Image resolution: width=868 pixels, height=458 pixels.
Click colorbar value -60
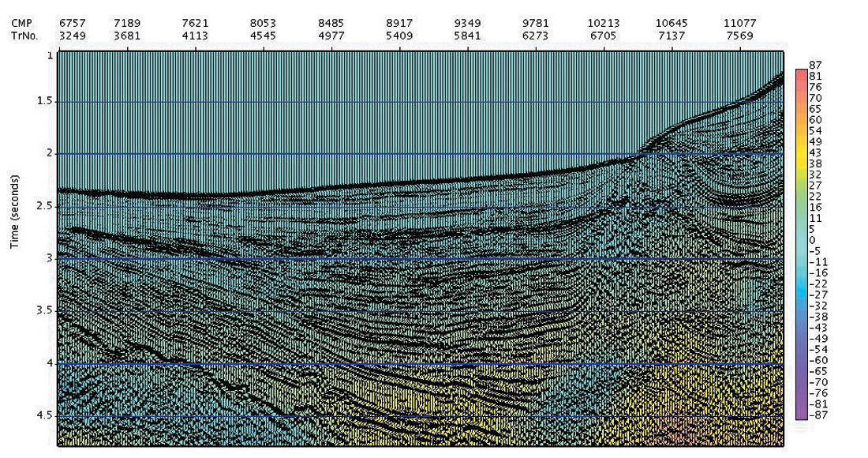coord(817,361)
